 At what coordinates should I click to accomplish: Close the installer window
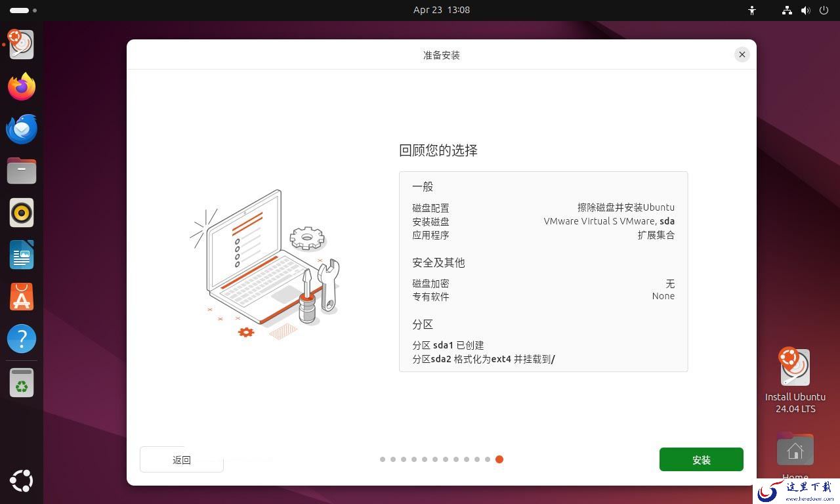[x=742, y=54]
